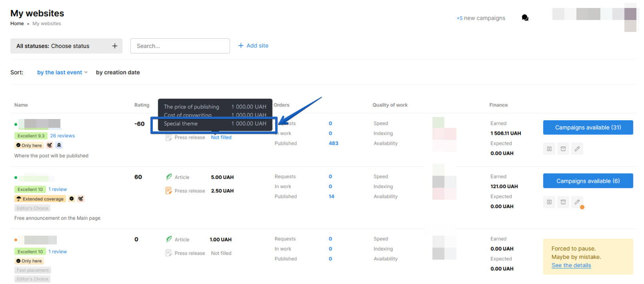Sort websites by creation date
This screenshot has width=644, height=284.
click(118, 72)
